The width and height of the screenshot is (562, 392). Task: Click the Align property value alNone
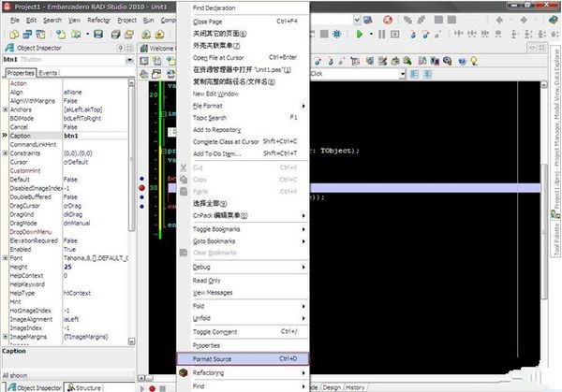[x=95, y=93]
